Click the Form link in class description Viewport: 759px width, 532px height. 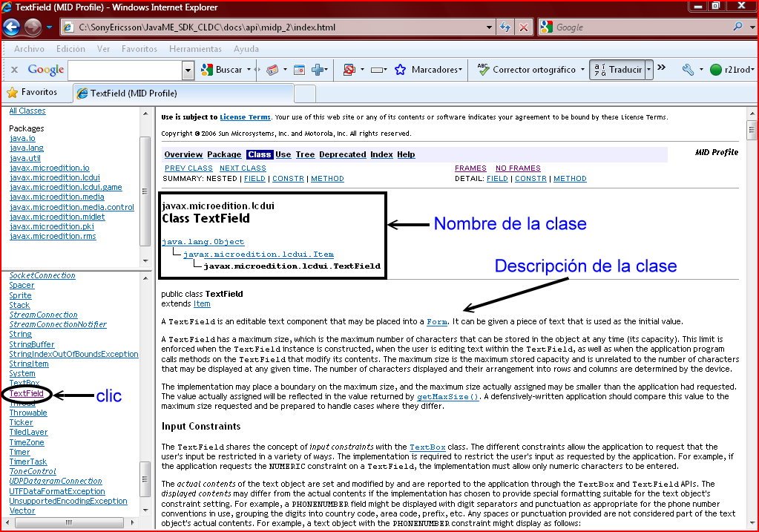[436, 322]
